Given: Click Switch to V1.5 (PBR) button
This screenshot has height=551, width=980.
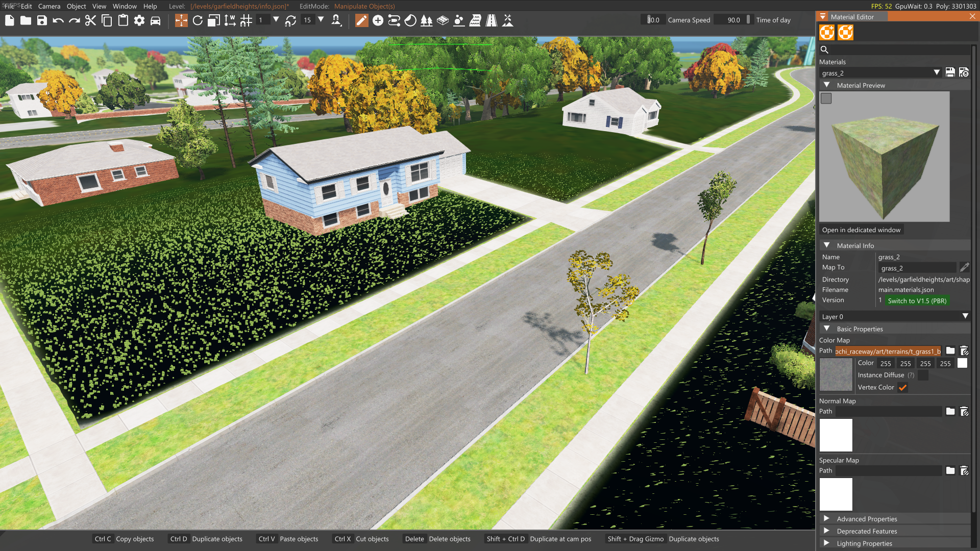Looking at the screenshot, I should click(x=917, y=301).
